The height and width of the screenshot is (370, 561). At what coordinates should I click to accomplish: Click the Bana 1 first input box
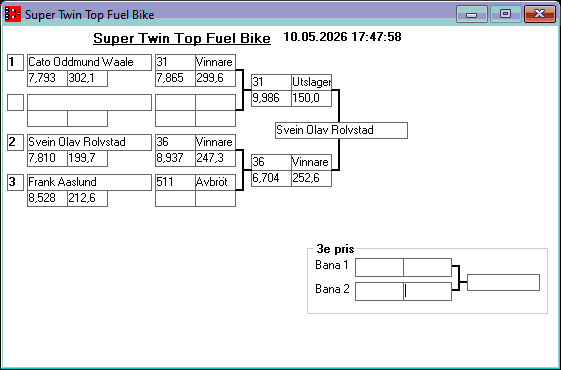[379, 267]
